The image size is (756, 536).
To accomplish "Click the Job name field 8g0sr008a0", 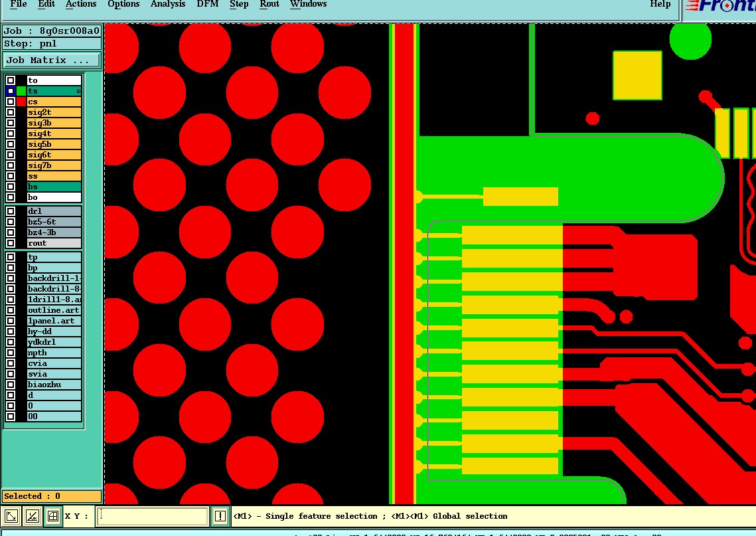I will pos(52,31).
